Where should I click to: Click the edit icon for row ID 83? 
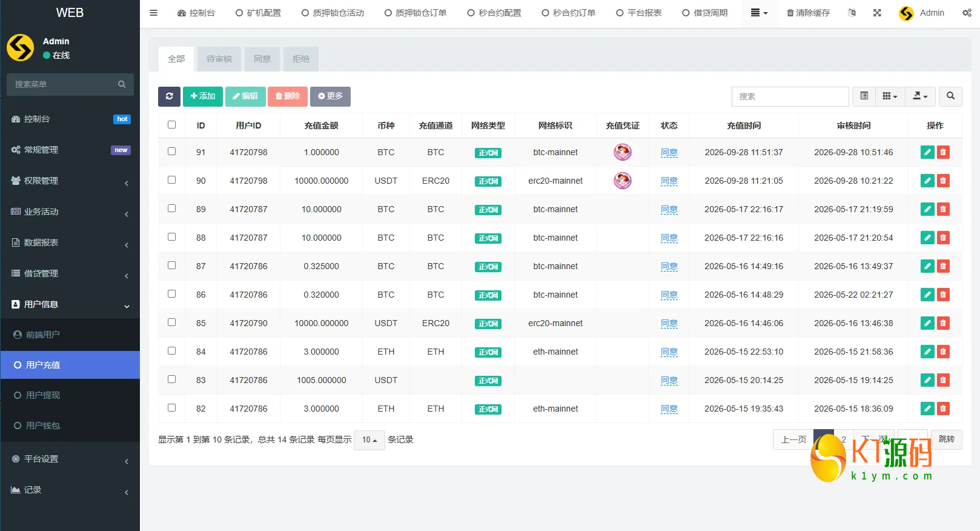927,380
